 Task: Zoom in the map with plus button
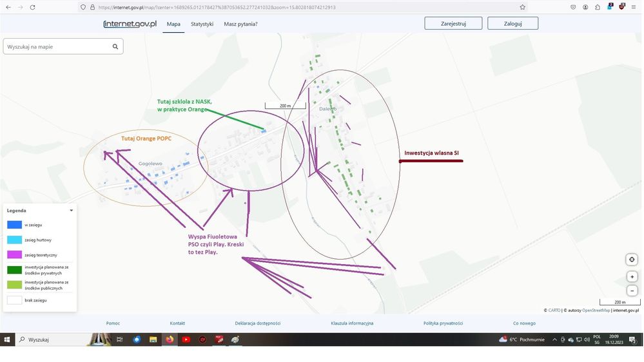point(632,276)
